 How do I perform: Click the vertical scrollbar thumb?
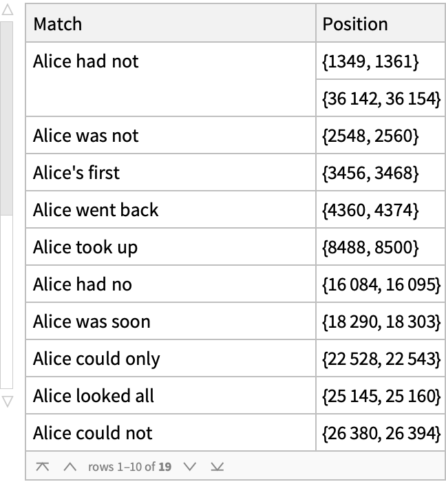pos(6,117)
